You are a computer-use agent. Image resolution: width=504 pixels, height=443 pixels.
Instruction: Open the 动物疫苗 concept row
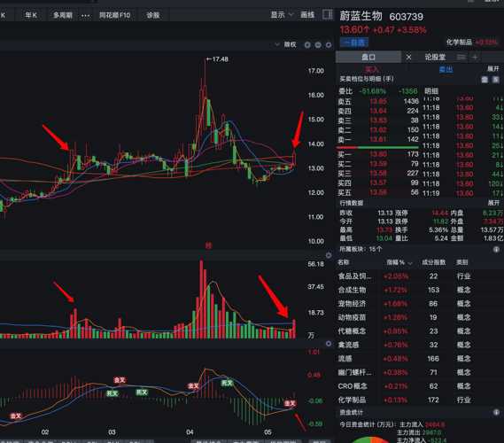click(419, 317)
